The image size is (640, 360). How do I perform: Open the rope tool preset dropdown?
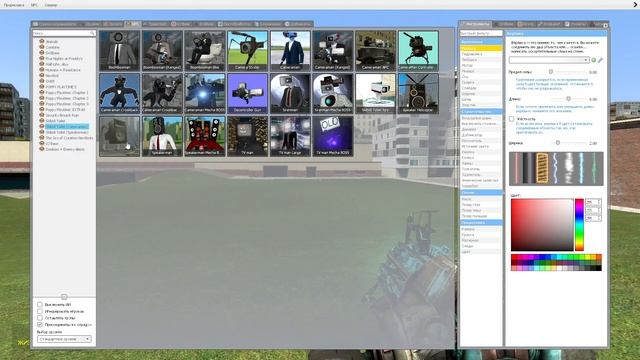pyautogui.click(x=549, y=60)
